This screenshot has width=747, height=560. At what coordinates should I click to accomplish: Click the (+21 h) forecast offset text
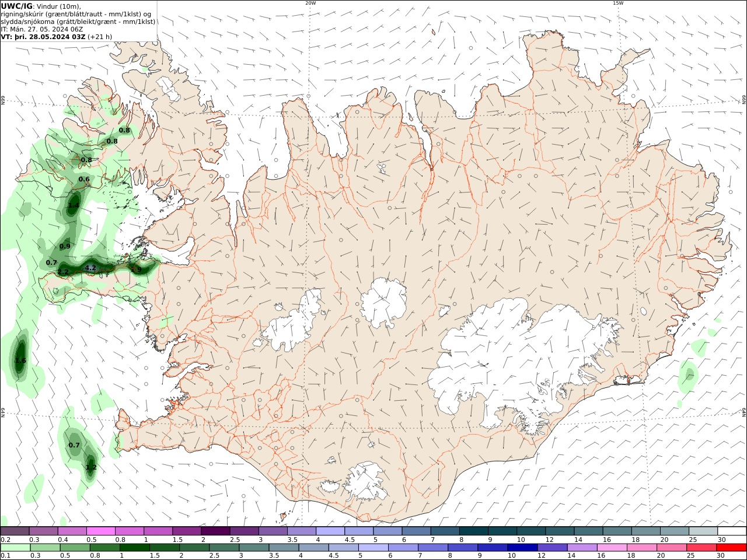(100, 36)
